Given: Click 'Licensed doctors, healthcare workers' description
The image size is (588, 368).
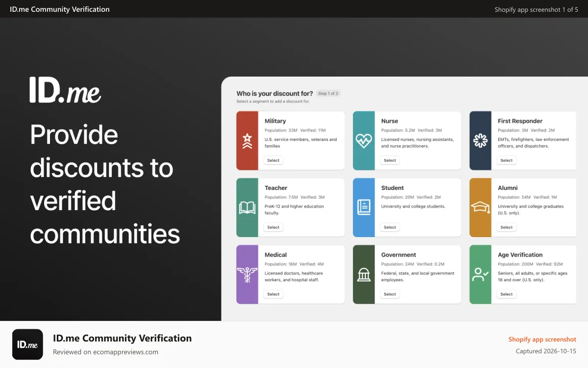Looking at the screenshot, I should tap(294, 277).
